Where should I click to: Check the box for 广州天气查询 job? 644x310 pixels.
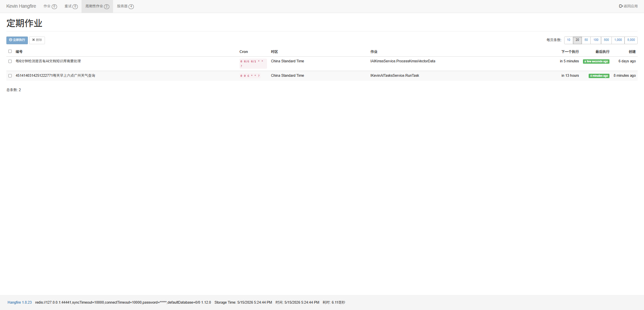pos(10,76)
